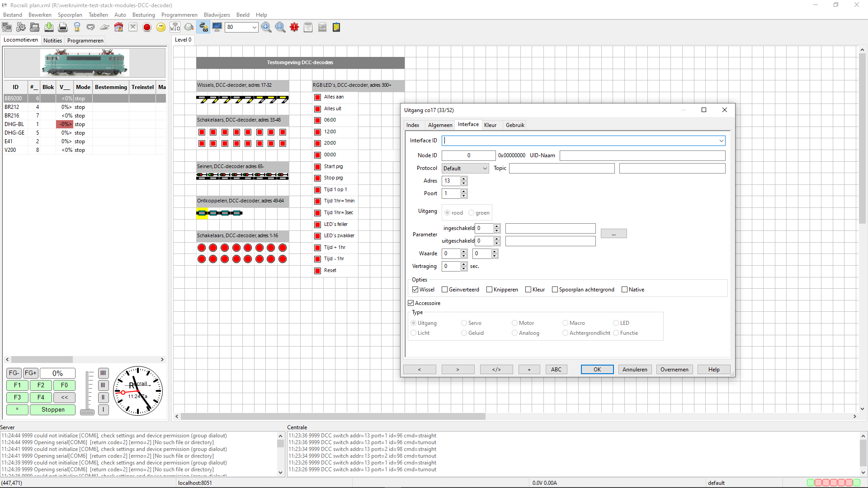
Task: Click the WIO wireless icon
Action: 175,28
